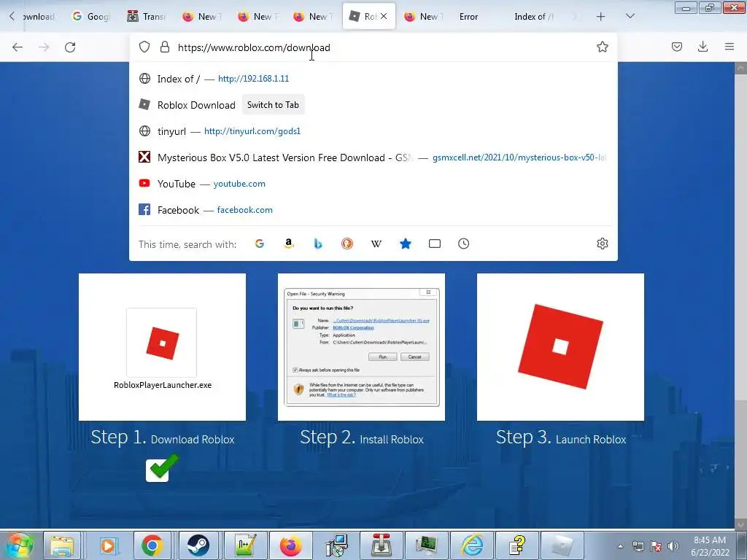Open the Firefox downloads panel
The height and width of the screenshot is (560, 747).
point(703,47)
